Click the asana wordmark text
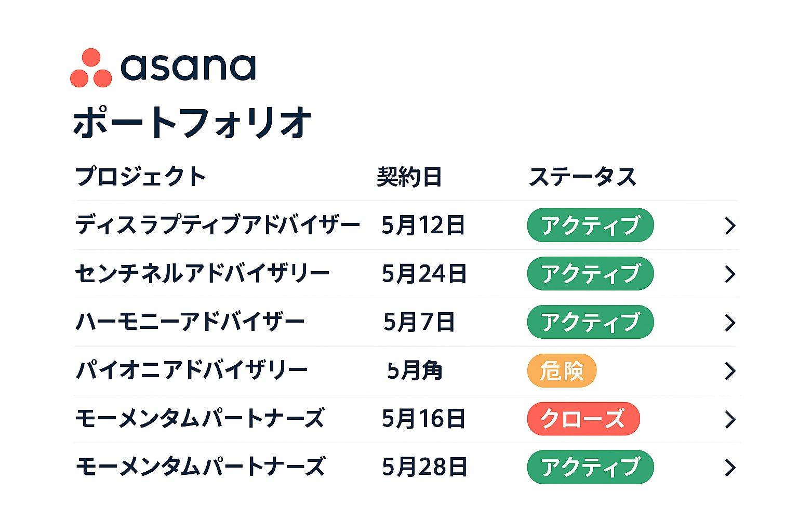 (188, 68)
